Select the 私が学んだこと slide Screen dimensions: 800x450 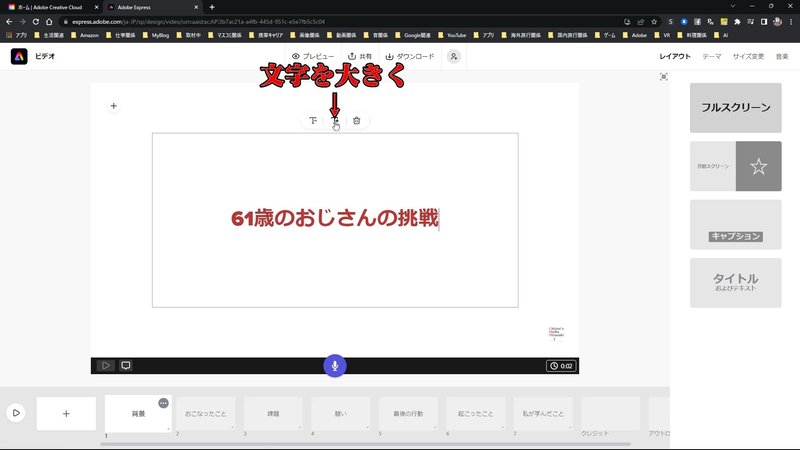tap(543, 414)
